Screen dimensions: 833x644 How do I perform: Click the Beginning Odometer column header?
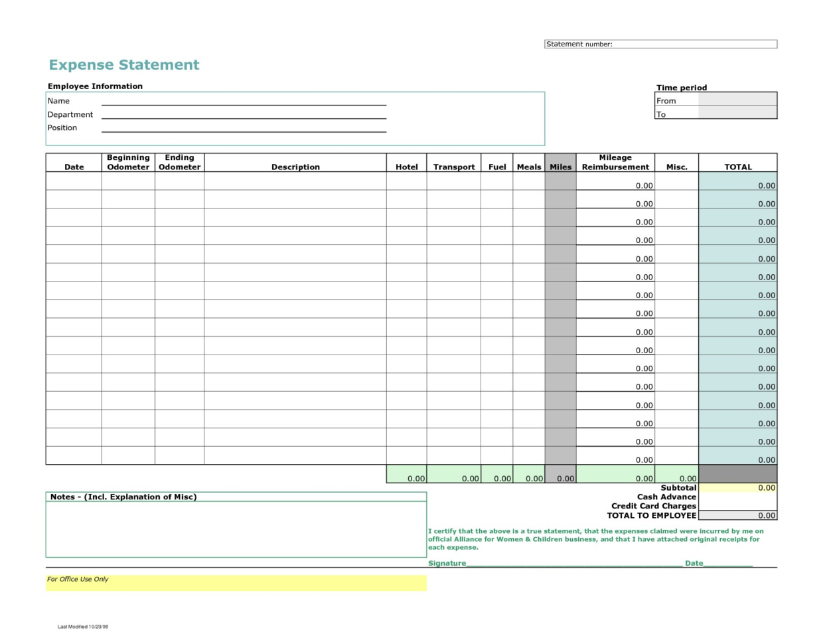[127, 162]
